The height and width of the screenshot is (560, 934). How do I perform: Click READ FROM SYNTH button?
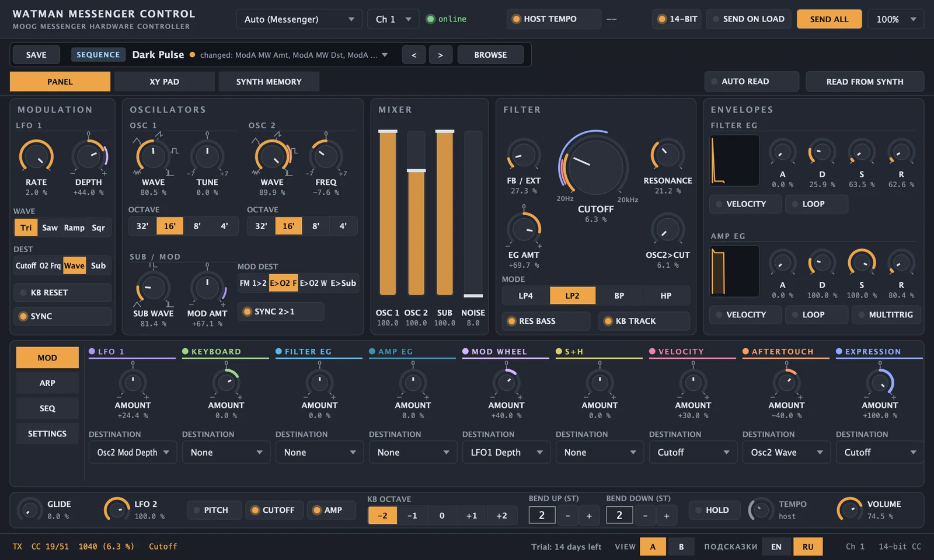pos(865,82)
